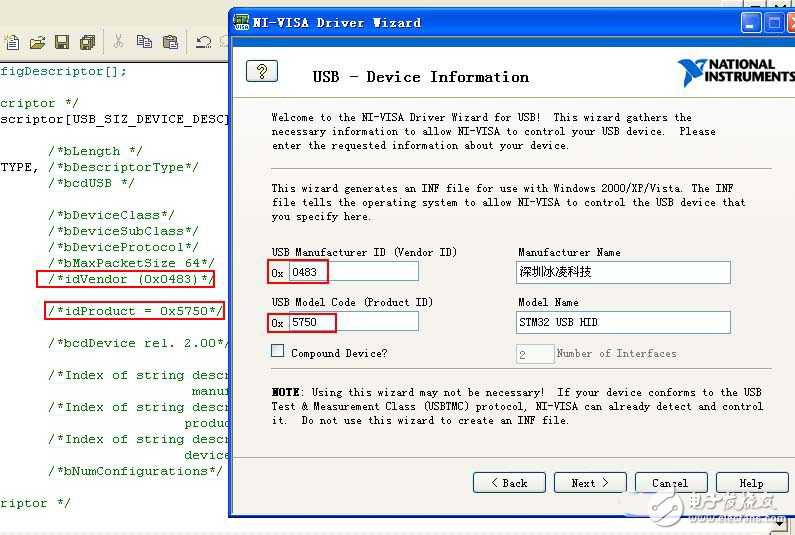This screenshot has width=795, height=535.
Task: Click the idVendor (0x0483) comment in code
Action: point(131,279)
